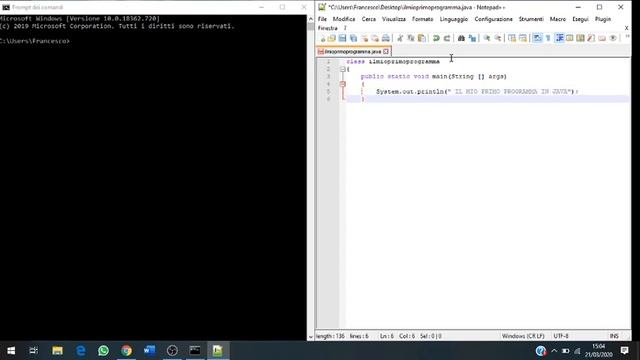Close the ilmioprimoprogramma.java tab with its X
This screenshot has width=640, height=360.
pos(386,51)
